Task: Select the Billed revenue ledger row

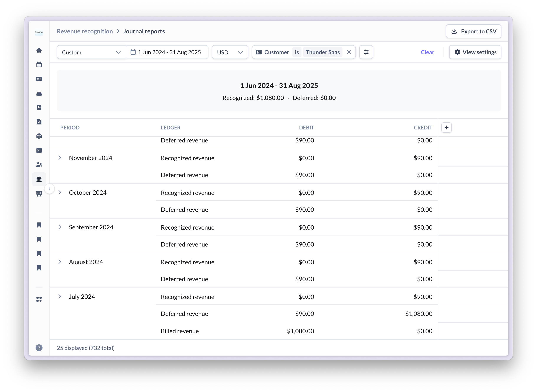Action: click(297, 331)
